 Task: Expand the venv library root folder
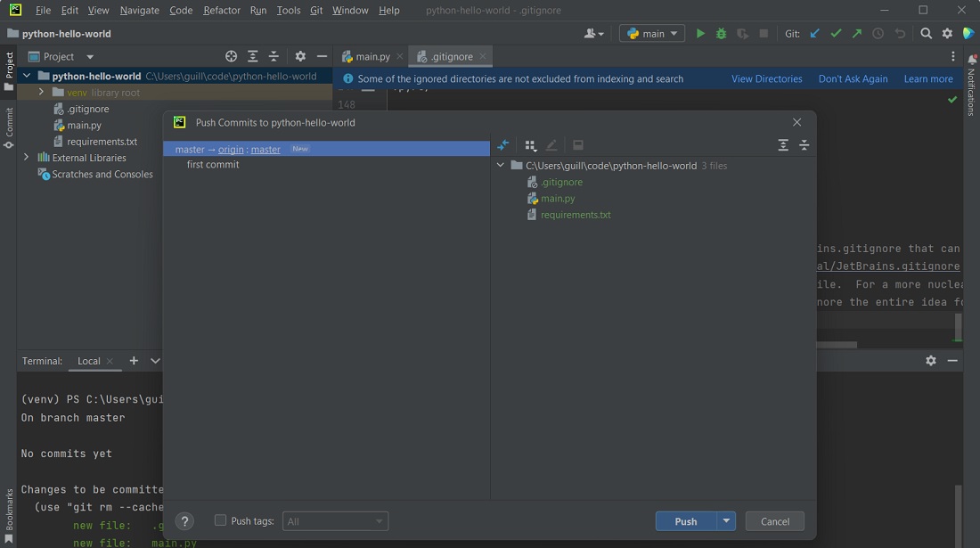pyautogui.click(x=40, y=92)
